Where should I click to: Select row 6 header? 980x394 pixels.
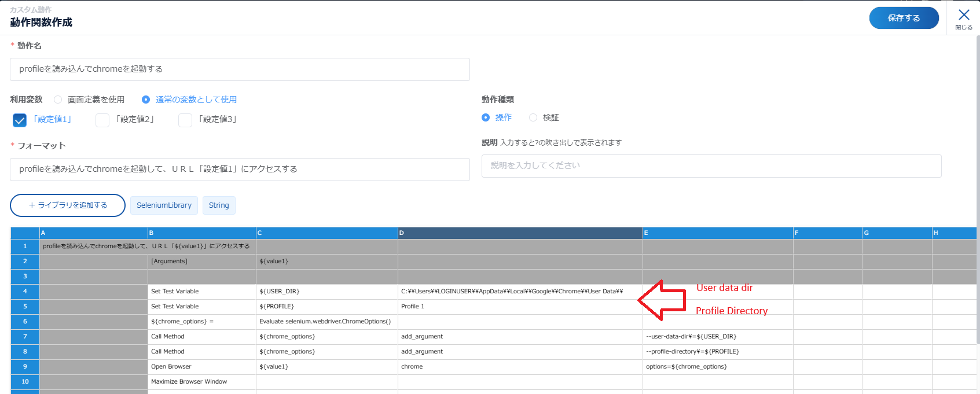pos(25,322)
